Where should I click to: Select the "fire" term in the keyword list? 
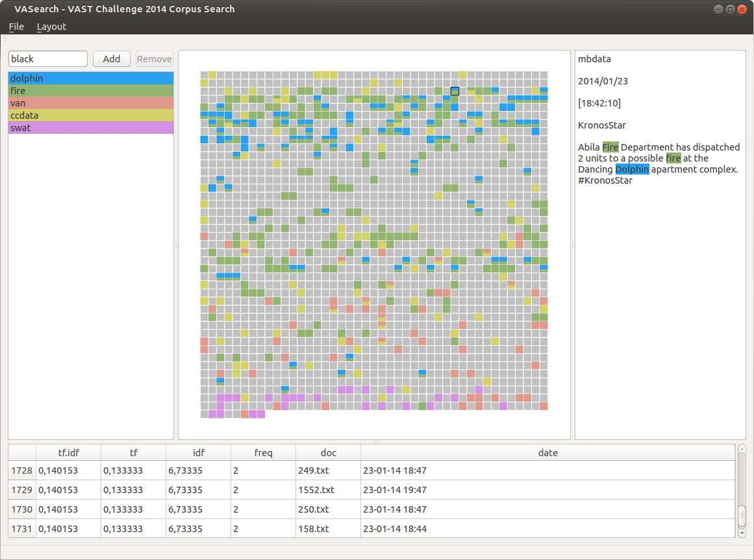[x=91, y=91]
